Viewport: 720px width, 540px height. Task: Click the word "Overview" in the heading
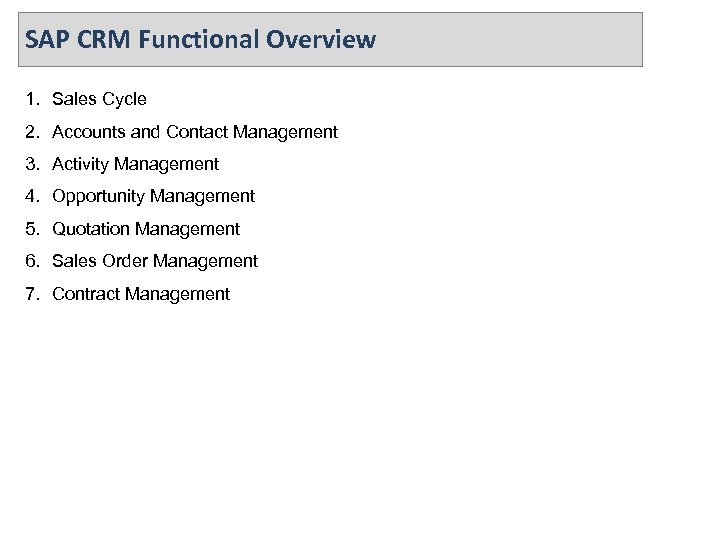pyautogui.click(x=325, y=41)
